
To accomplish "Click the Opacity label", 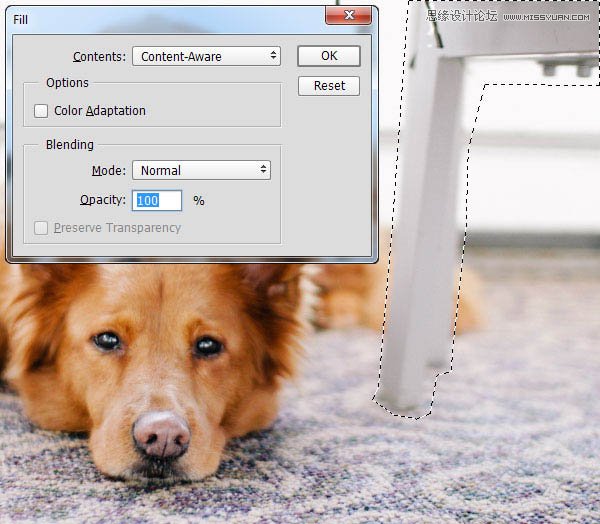I will (x=103, y=200).
